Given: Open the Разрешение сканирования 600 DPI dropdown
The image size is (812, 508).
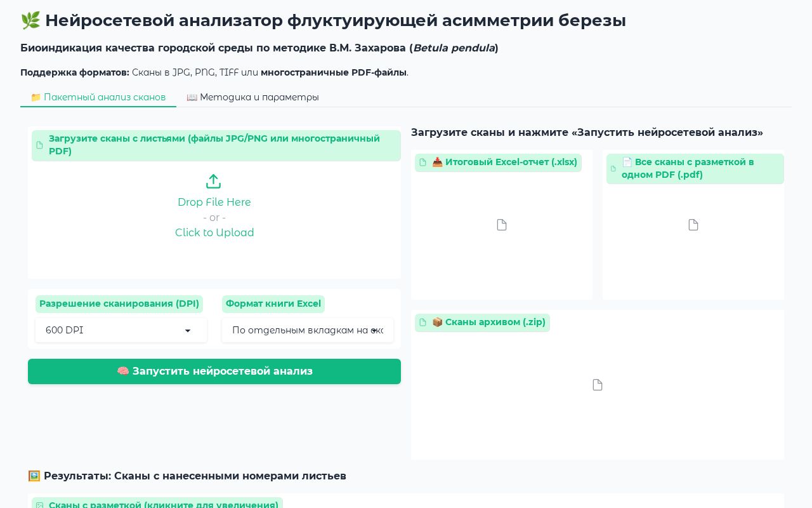Looking at the screenshot, I should (121, 330).
